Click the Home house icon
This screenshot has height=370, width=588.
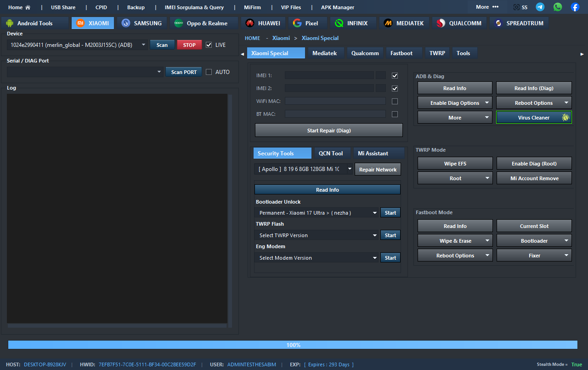(28, 7)
